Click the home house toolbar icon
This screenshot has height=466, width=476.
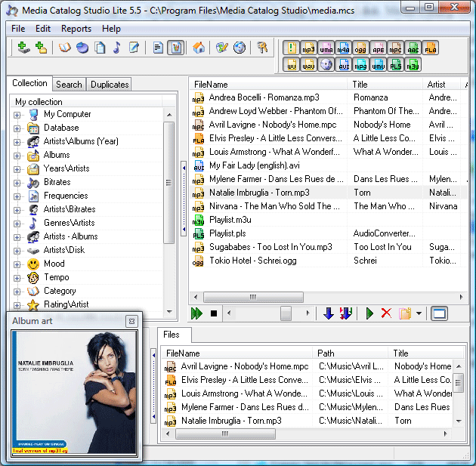pyautogui.click(x=199, y=48)
